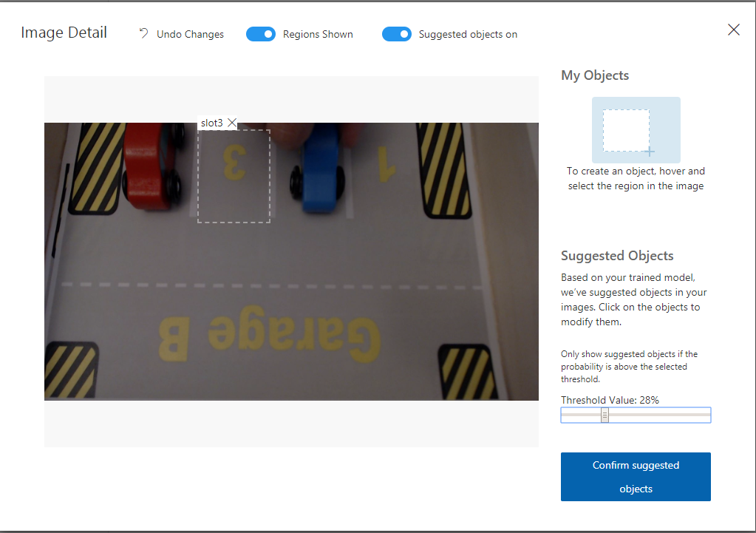Screen dimensions: 756x533
Task: Close the Image Detail dialog
Action: tap(733, 30)
